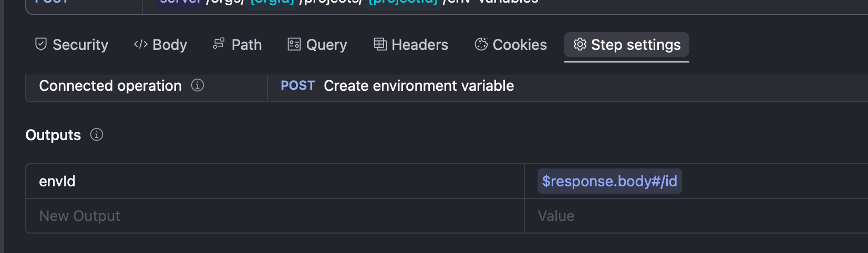Click the New Output name field

coord(80,216)
